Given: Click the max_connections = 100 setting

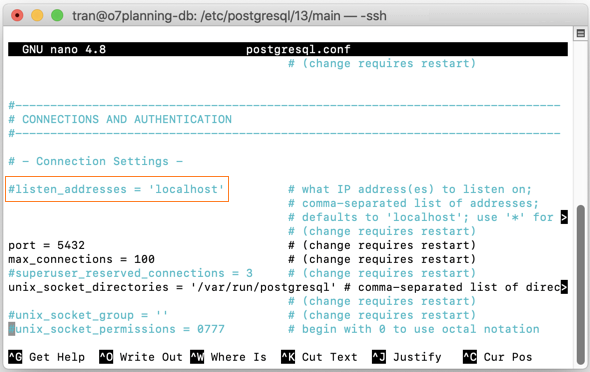Looking at the screenshot, I should (x=81, y=259).
